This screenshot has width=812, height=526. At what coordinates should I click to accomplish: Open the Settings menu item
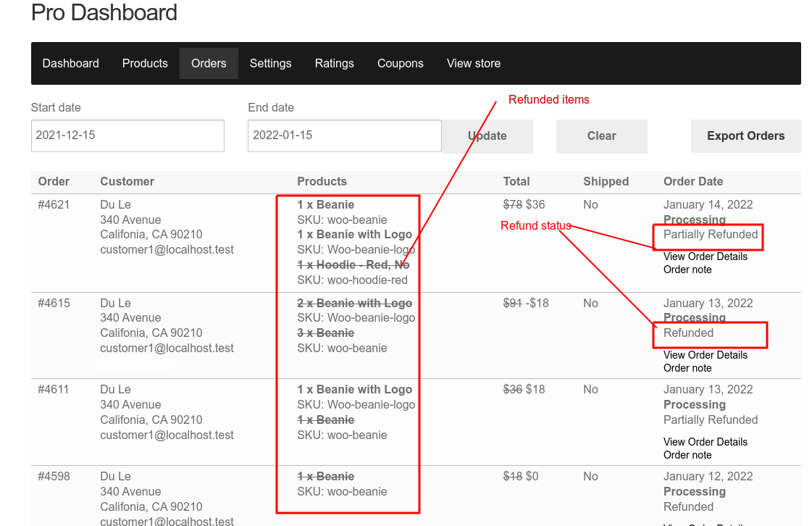(x=270, y=63)
